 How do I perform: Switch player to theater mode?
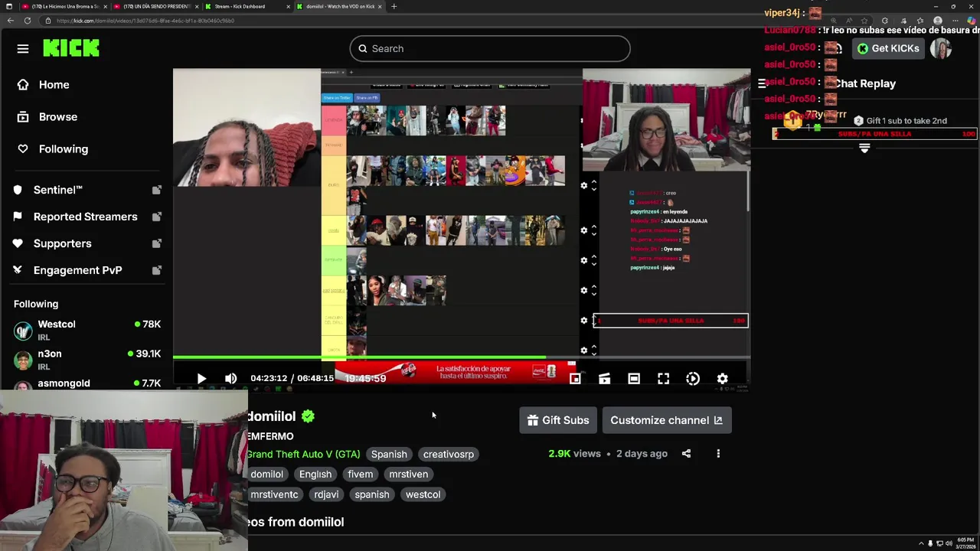pyautogui.click(x=634, y=379)
